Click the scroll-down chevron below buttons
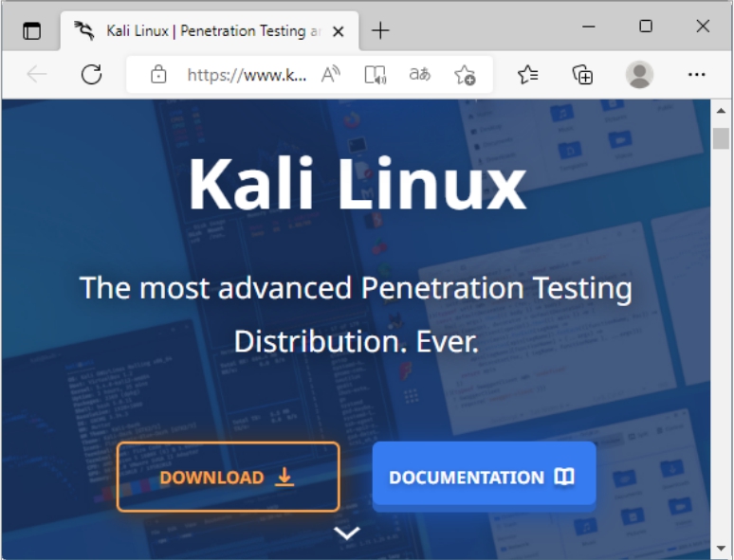Screen dimensions: 734x560 click(347, 533)
